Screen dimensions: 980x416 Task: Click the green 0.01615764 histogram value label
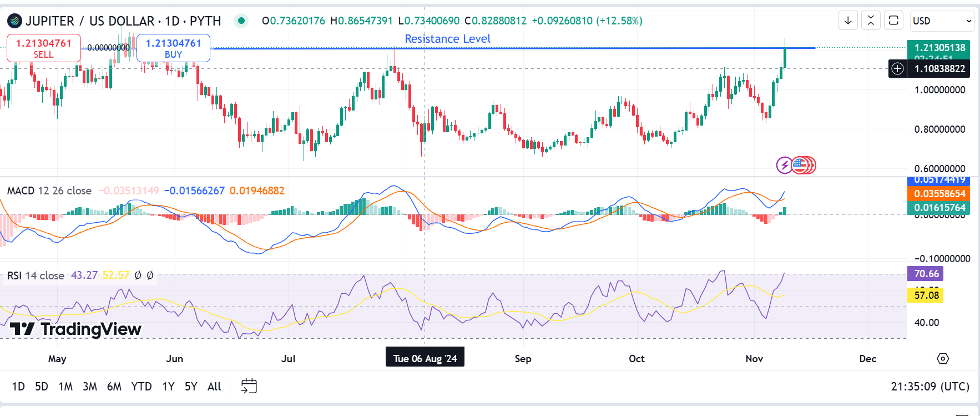click(939, 208)
